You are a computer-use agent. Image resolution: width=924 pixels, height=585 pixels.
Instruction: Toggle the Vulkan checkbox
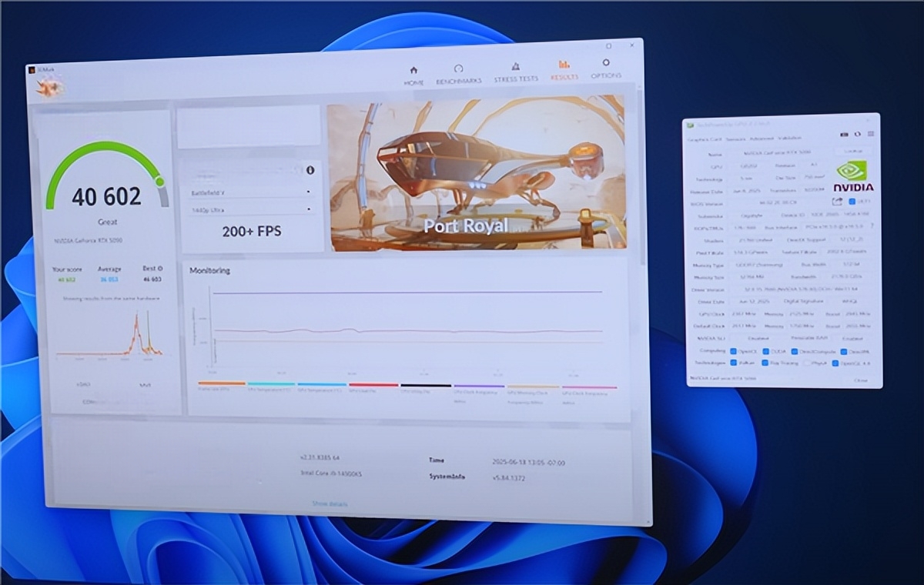(x=733, y=363)
